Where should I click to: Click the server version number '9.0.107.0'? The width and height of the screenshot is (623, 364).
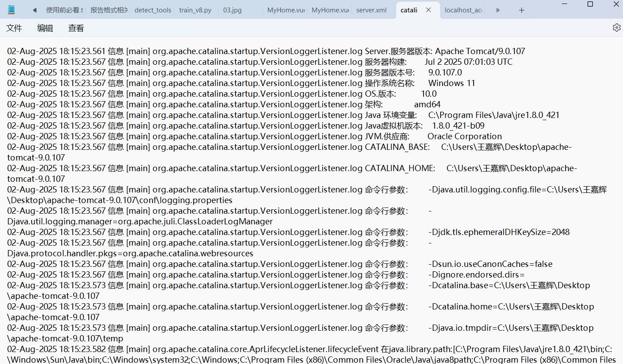tap(445, 72)
